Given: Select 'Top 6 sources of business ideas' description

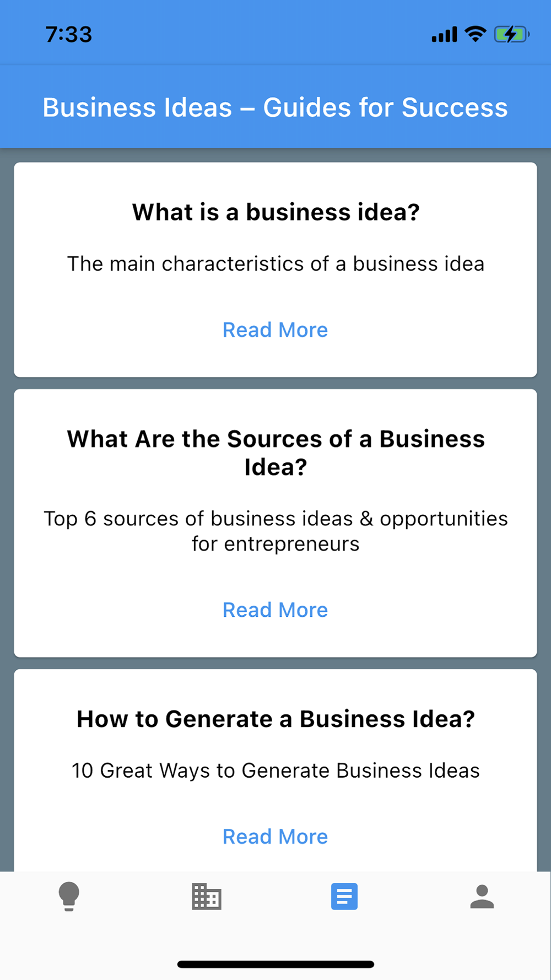Looking at the screenshot, I should [x=275, y=531].
